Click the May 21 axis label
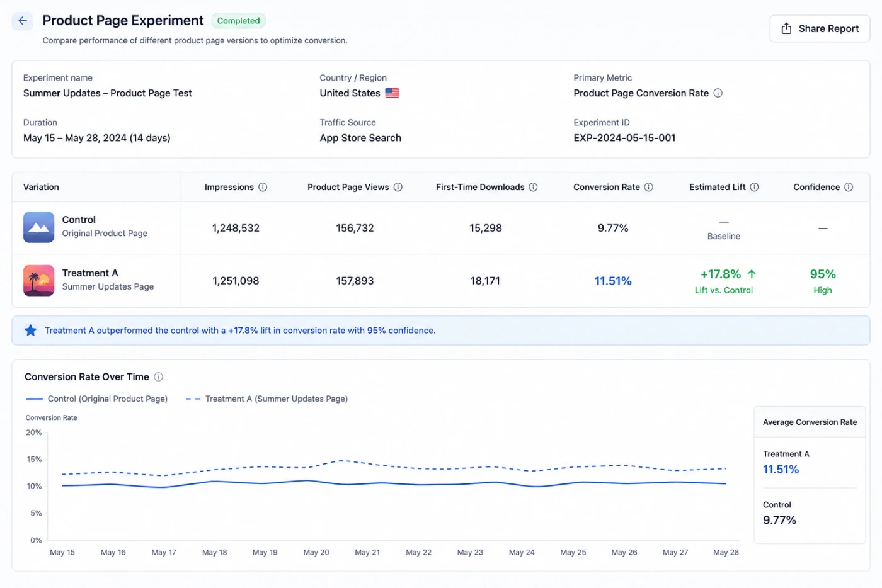The image size is (882, 588). click(x=367, y=552)
